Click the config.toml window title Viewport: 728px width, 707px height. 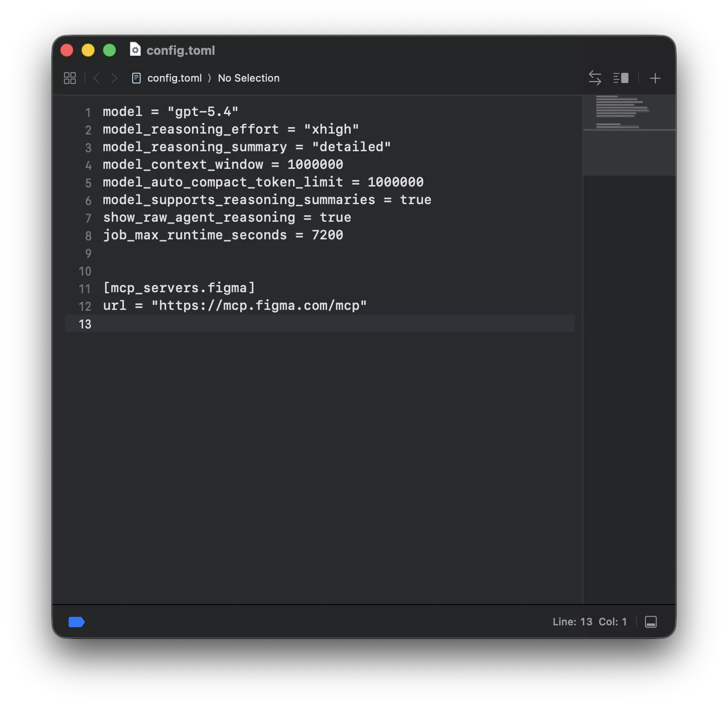[x=181, y=50]
